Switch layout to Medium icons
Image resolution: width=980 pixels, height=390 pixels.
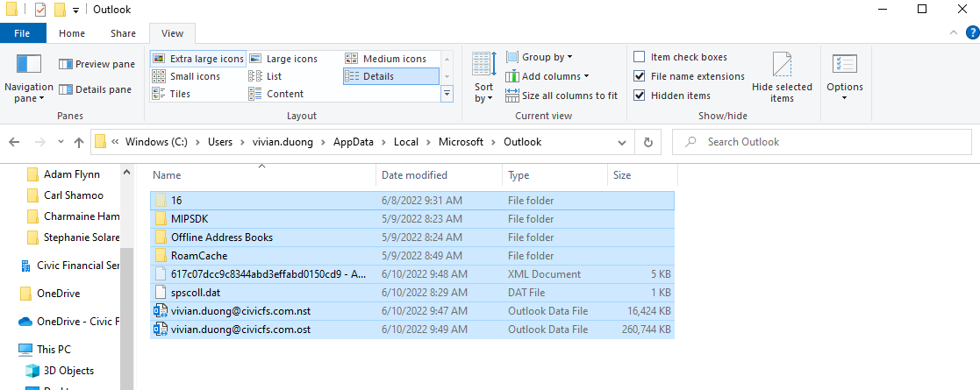pyautogui.click(x=386, y=59)
